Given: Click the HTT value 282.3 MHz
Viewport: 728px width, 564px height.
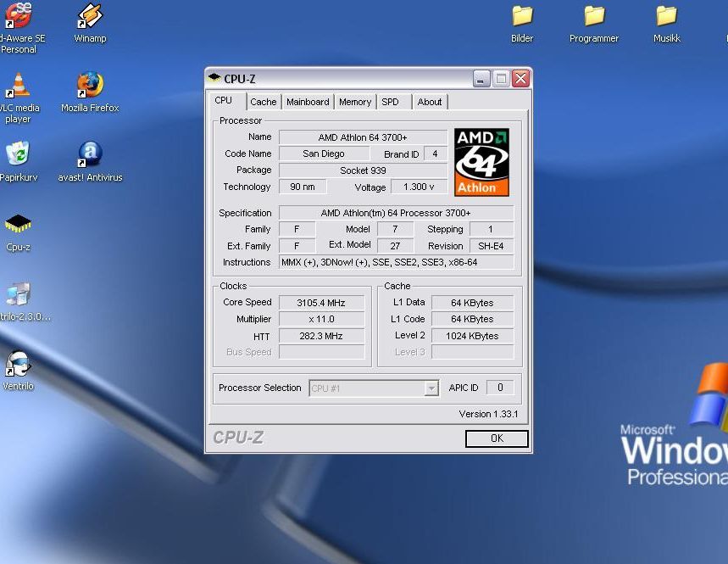Looking at the screenshot, I should [x=321, y=336].
